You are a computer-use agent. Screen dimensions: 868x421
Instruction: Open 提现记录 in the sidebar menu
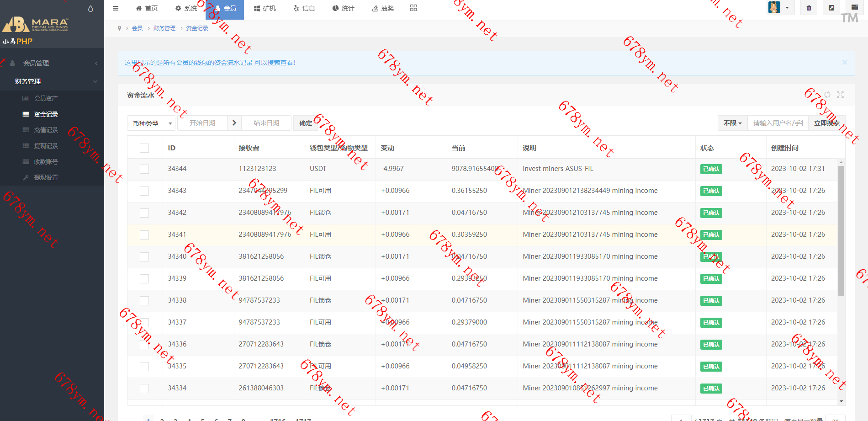(x=46, y=146)
